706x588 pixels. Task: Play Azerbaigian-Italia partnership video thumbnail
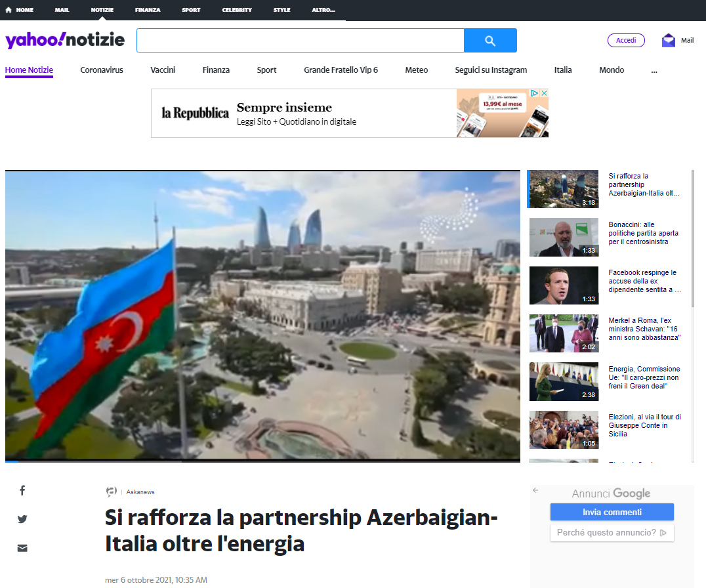pos(564,189)
